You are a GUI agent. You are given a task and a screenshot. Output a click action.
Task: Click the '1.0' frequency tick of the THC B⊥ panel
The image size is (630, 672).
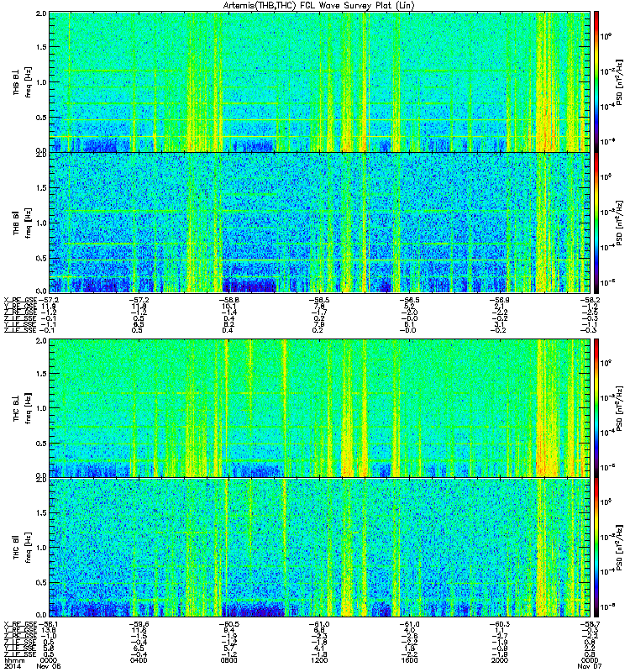41,408
